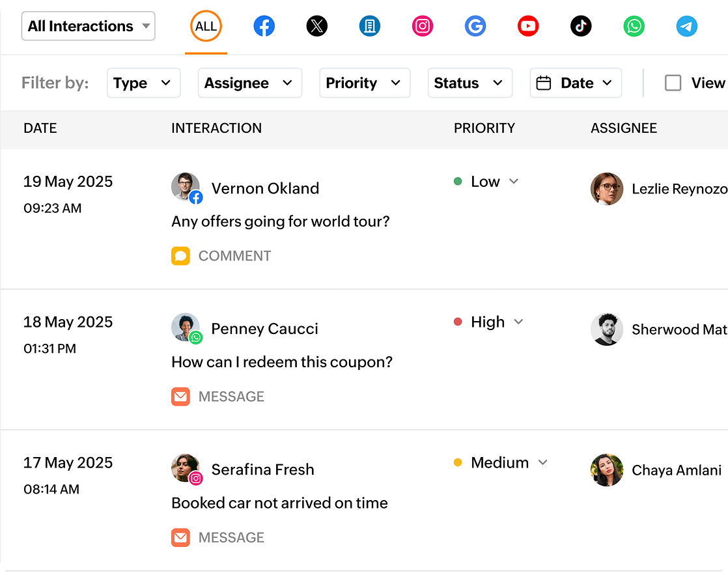The width and height of the screenshot is (728, 573).
Task: Select the TikTok channel icon
Action: tap(581, 26)
